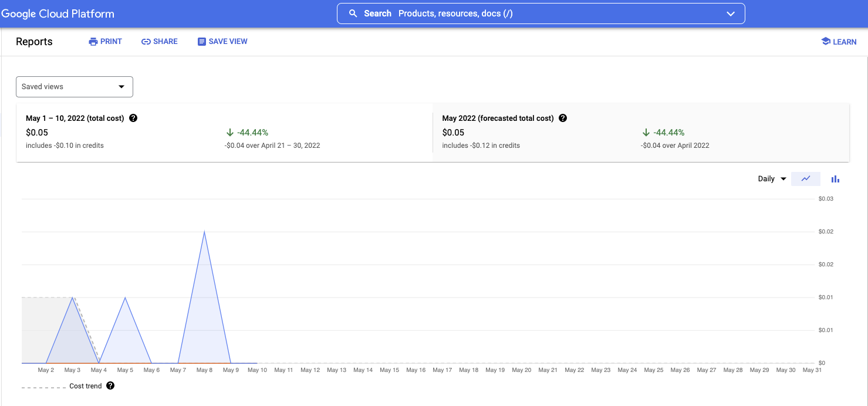Click the Print icon beside Reports
The width and height of the screenshot is (868, 406).
(92, 41)
